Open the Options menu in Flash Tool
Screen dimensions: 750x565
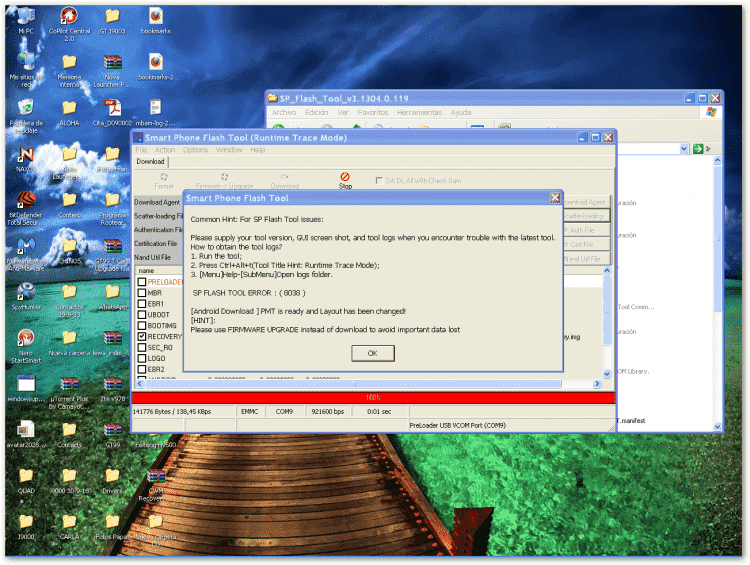[195, 150]
